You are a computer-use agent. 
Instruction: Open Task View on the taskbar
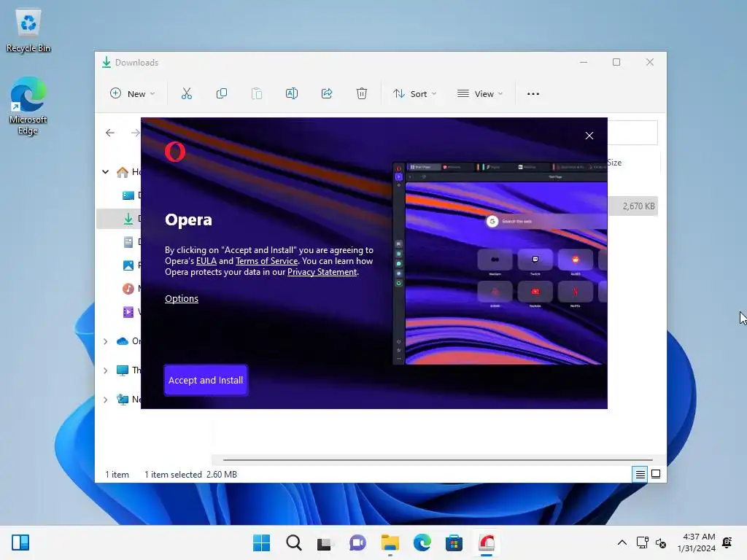click(325, 542)
